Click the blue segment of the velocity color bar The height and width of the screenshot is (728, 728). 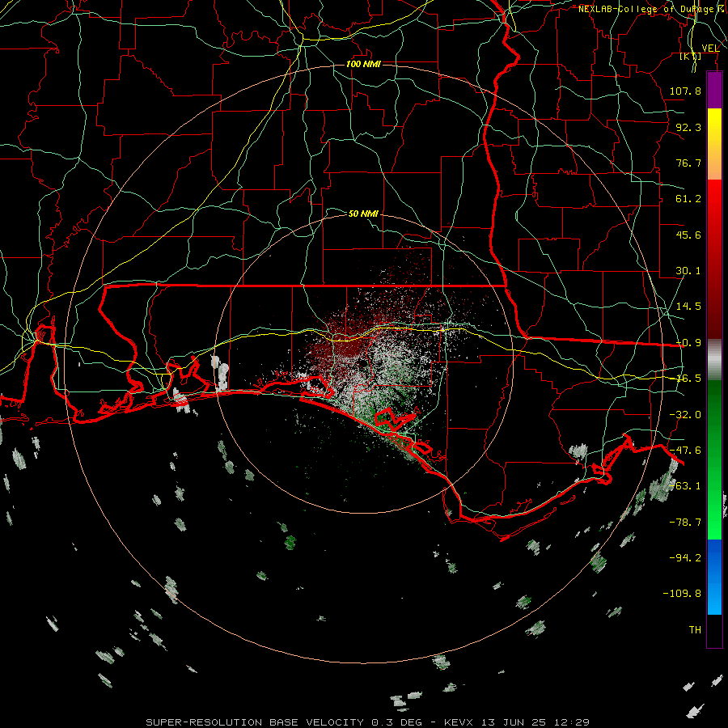pyautogui.click(x=714, y=577)
